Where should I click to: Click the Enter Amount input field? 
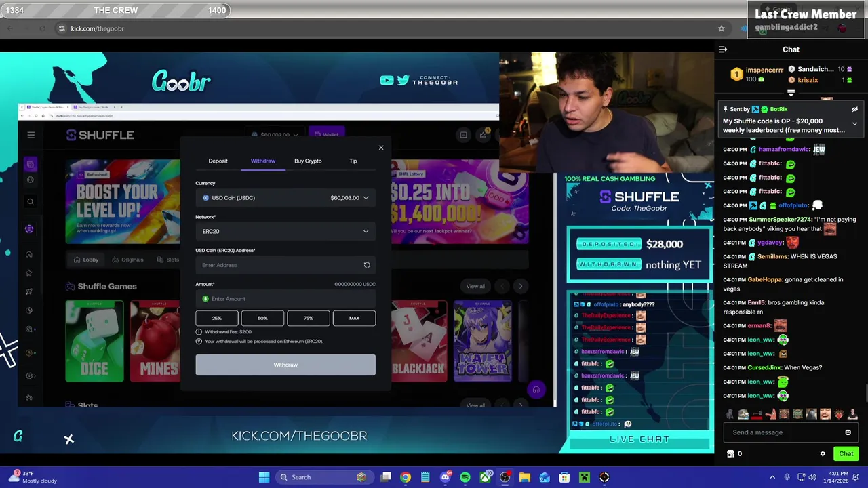click(x=285, y=299)
